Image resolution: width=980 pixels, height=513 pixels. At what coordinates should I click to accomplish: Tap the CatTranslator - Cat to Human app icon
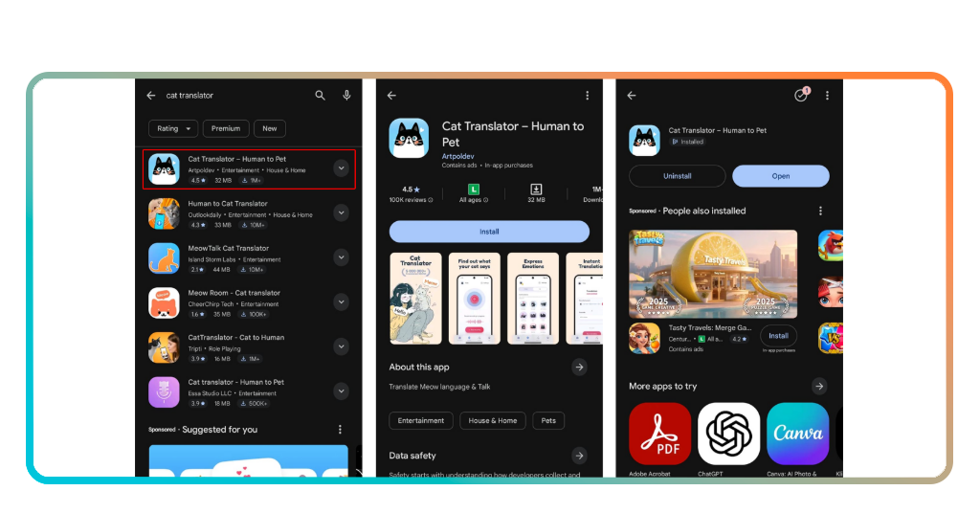coord(164,348)
